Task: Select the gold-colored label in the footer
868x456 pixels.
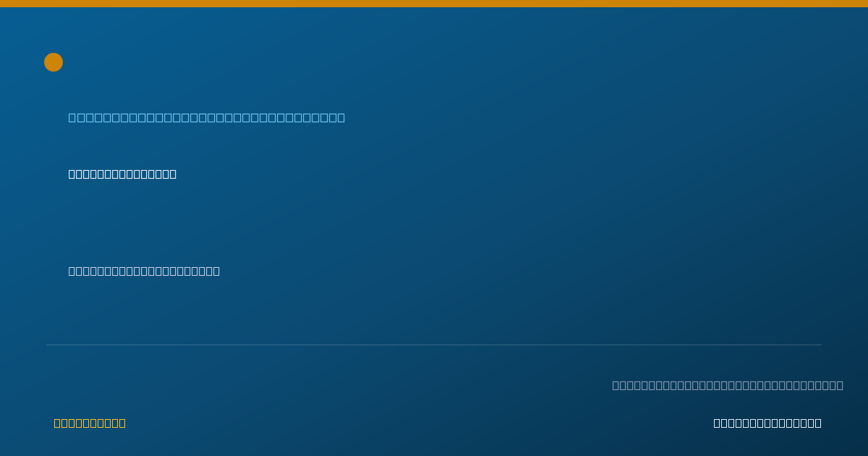Action: coord(90,423)
